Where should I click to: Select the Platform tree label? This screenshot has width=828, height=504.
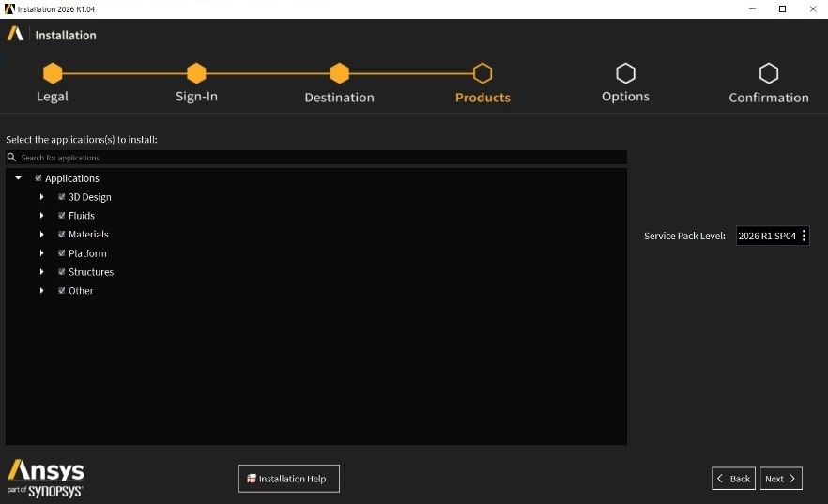click(87, 253)
